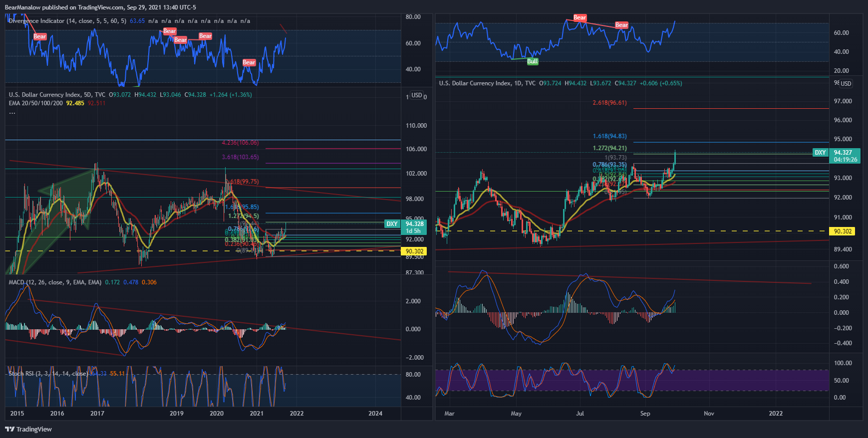Screen dimensions: 868x438
Task: Click the TradingView logo in the footer
Action: click(28, 429)
